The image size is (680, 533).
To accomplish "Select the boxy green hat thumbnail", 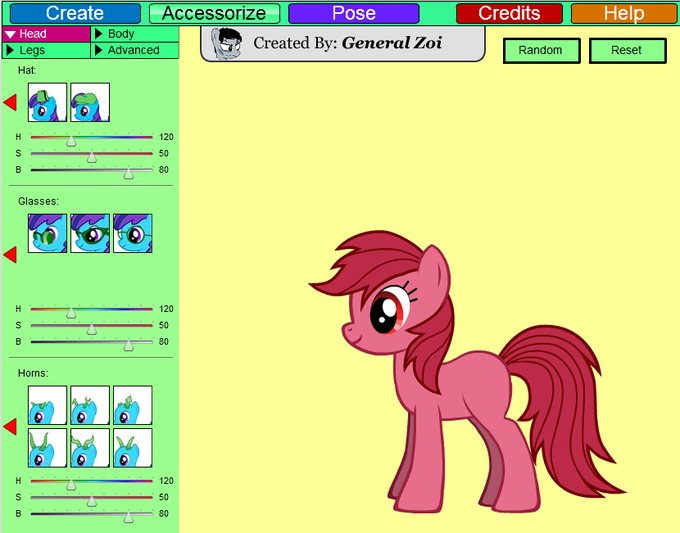I will [47, 102].
